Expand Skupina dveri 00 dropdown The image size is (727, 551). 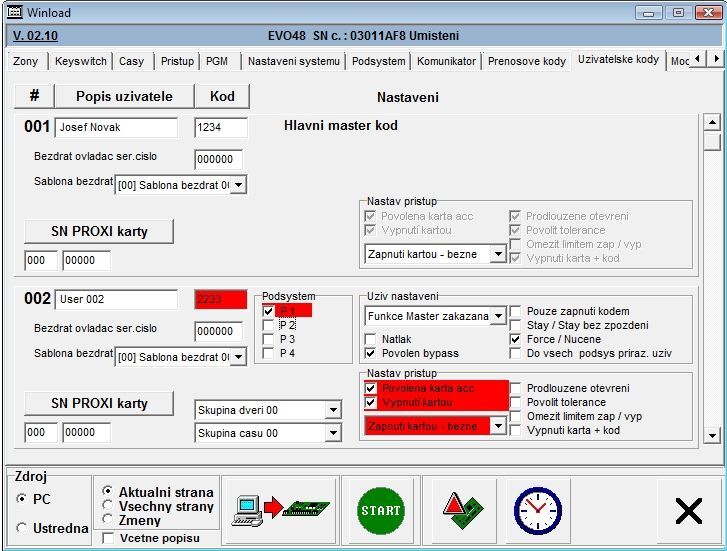[x=332, y=411]
